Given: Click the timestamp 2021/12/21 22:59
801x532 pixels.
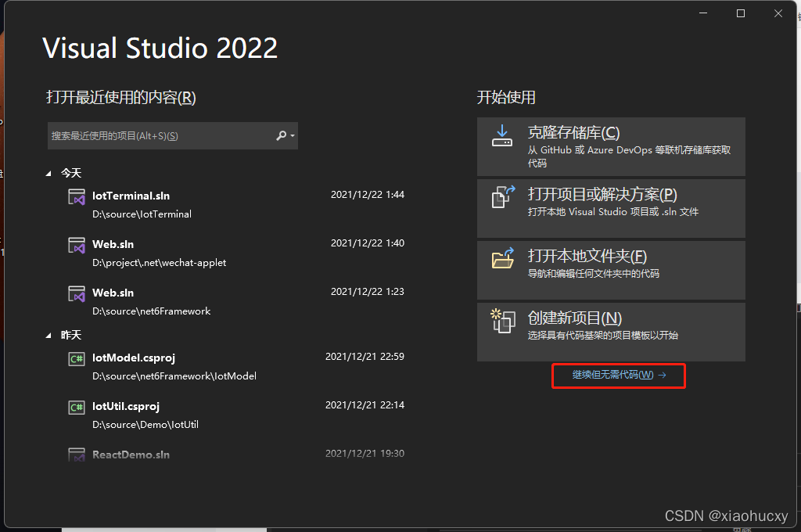Looking at the screenshot, I should click(x=365, y=357).
